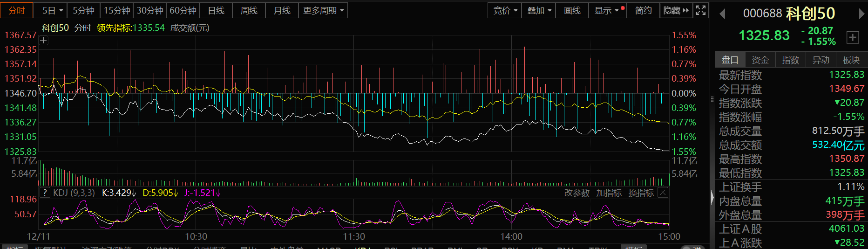Image resolution: width=868 pixels, height=249 pixels.
Task: Hide the side panel via 隐藏
Action: pyautogui.click(x=676, y=10)
